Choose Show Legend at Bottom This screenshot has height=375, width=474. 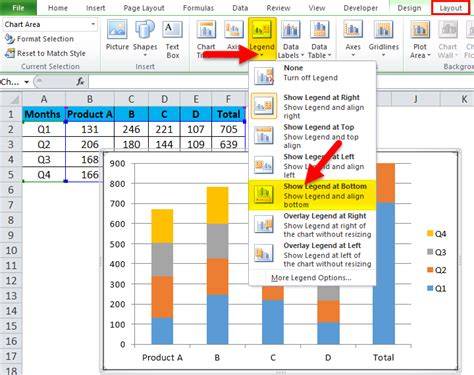(x=312, y=195)
